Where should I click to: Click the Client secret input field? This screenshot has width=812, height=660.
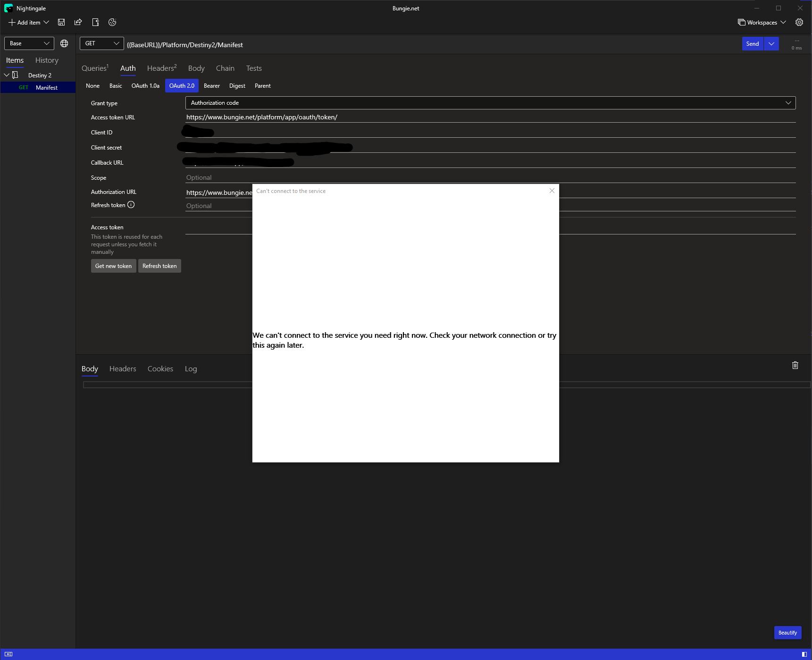(491, 147)
